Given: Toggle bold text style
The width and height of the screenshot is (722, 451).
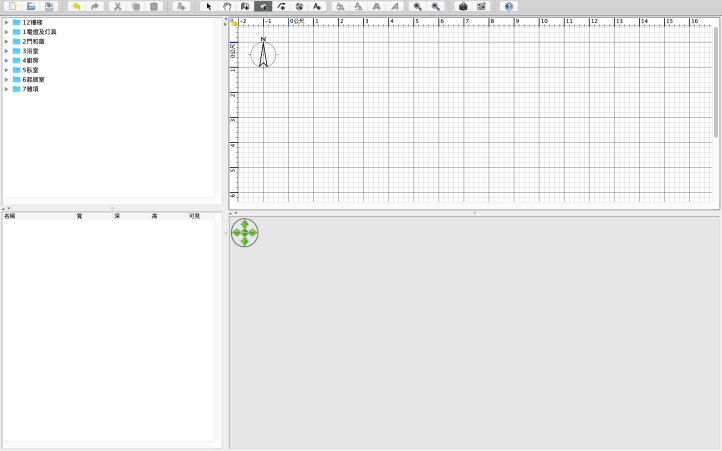Looking at the screenshot, I should point(376,6).
